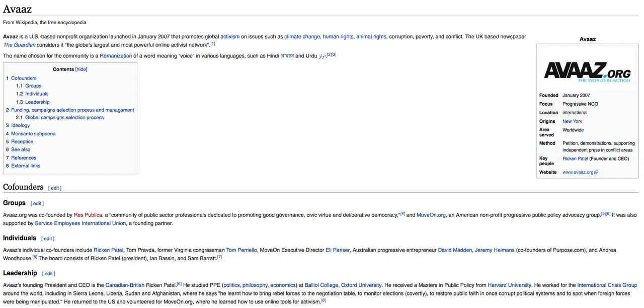Edit the Individuals subsection
The height and width of the screenshot is (308, 644).
coord(48,239)
